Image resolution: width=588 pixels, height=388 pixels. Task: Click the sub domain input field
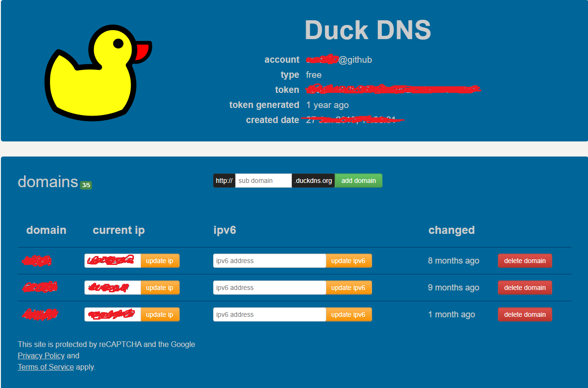tap(264, 181)
